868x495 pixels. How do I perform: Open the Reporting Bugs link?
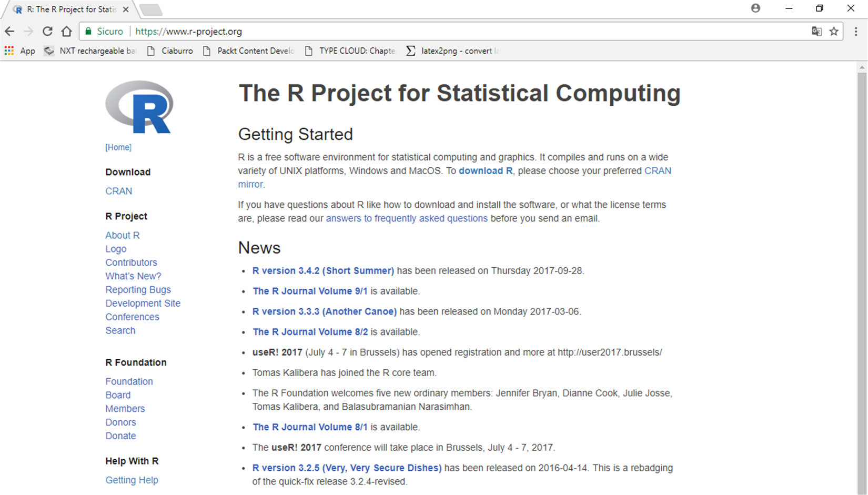(x=138, y=290)
